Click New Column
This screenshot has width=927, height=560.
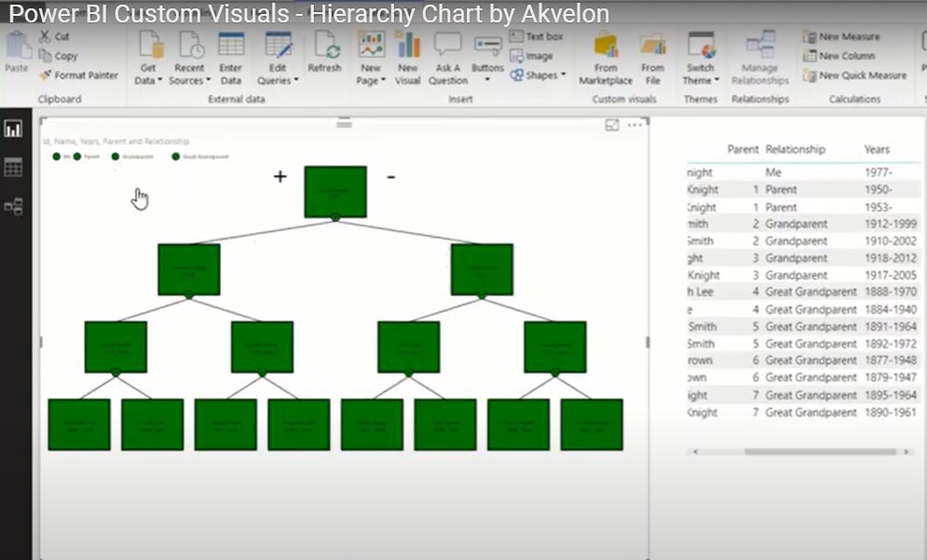(x=838, y=56)
